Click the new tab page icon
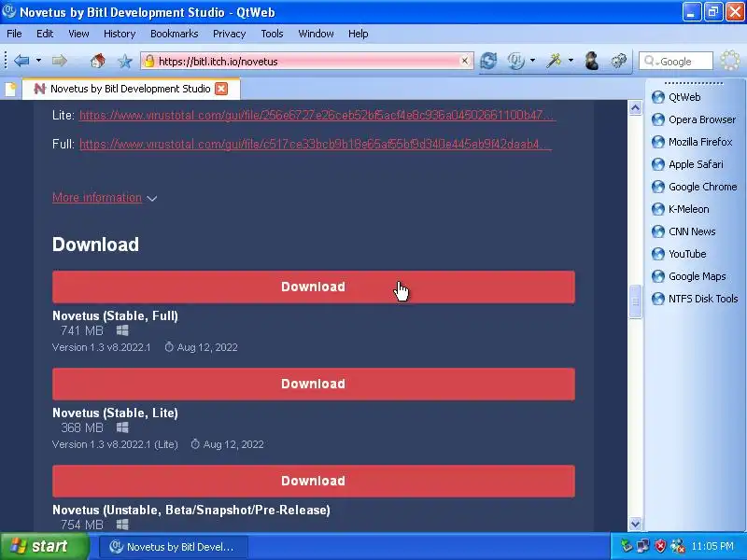This screenshot has width=747, height=560. 10,89
